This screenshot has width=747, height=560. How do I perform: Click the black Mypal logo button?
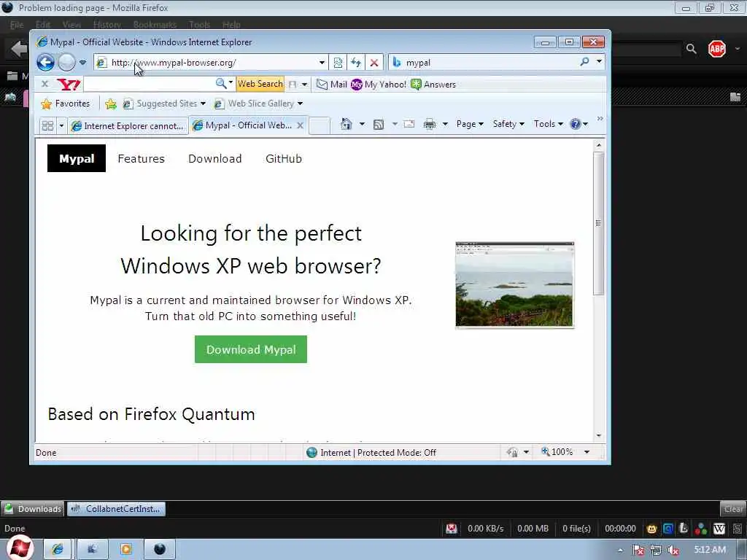point(76,158)
